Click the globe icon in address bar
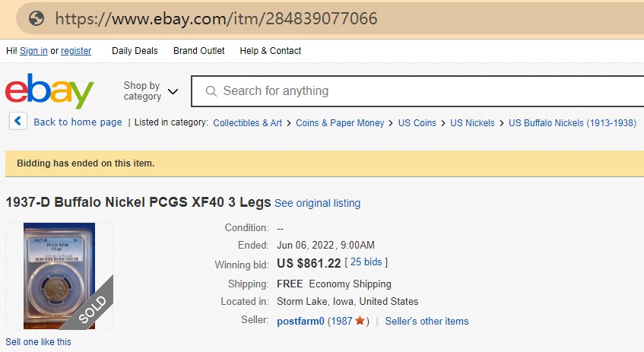Image resolution: width=644 pixels, height=352 pixels. (x=36, y=18)
